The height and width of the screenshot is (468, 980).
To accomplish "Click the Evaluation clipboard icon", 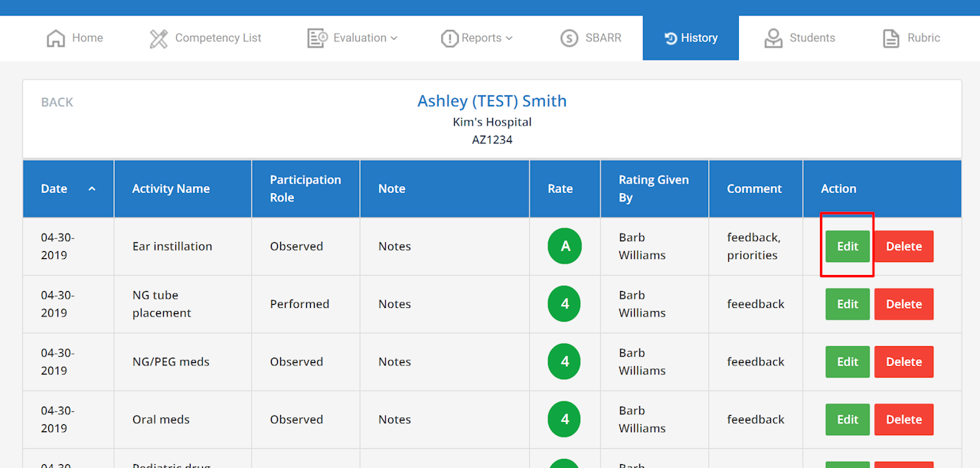I will pos(317,38).
